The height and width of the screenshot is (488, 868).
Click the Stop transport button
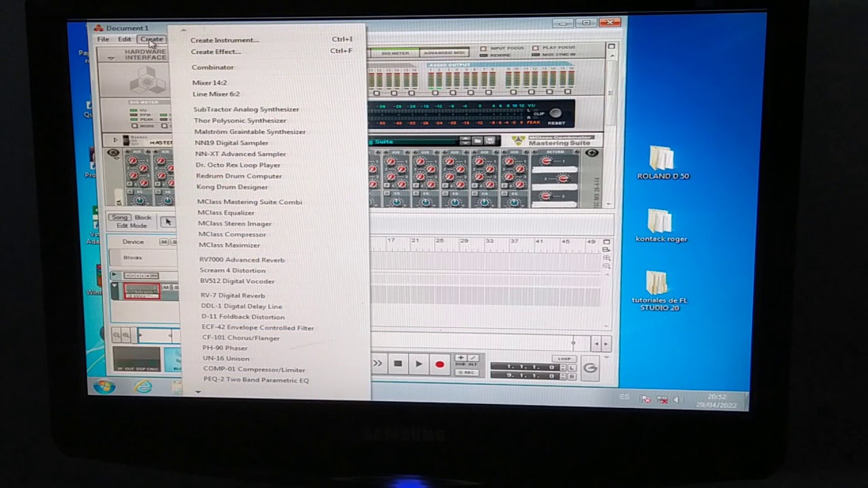[x=398, y=364]
